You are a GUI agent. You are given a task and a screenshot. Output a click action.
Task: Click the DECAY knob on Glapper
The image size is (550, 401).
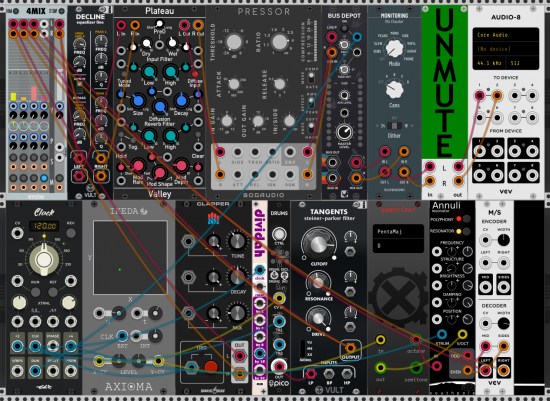[237, 277]
